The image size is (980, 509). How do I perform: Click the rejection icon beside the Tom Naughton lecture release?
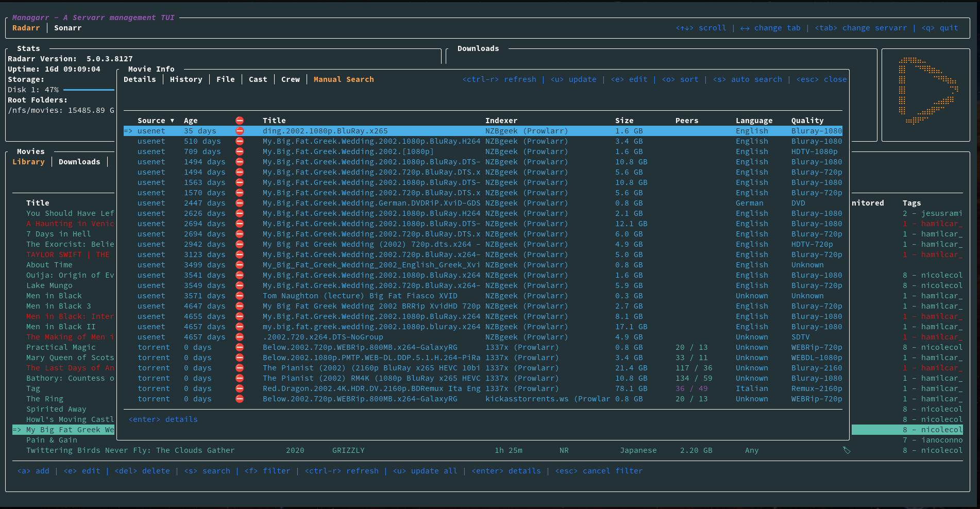click(240, 296)
